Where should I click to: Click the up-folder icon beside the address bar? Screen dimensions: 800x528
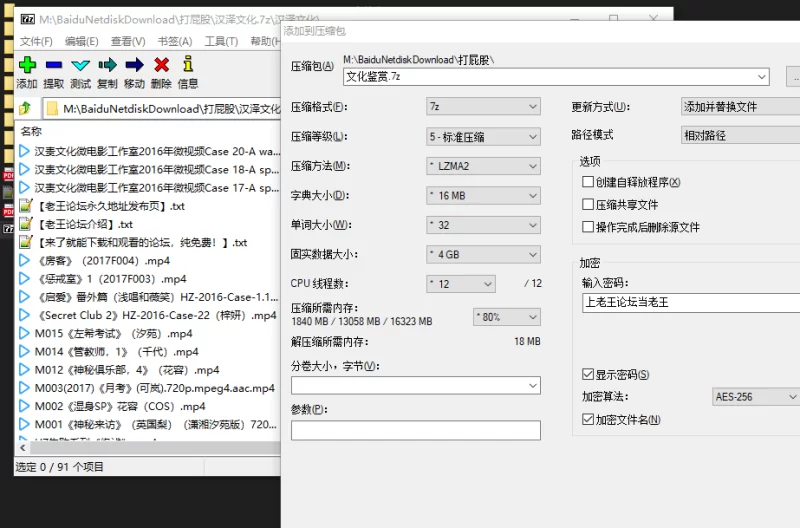click(x=26, y=108)
